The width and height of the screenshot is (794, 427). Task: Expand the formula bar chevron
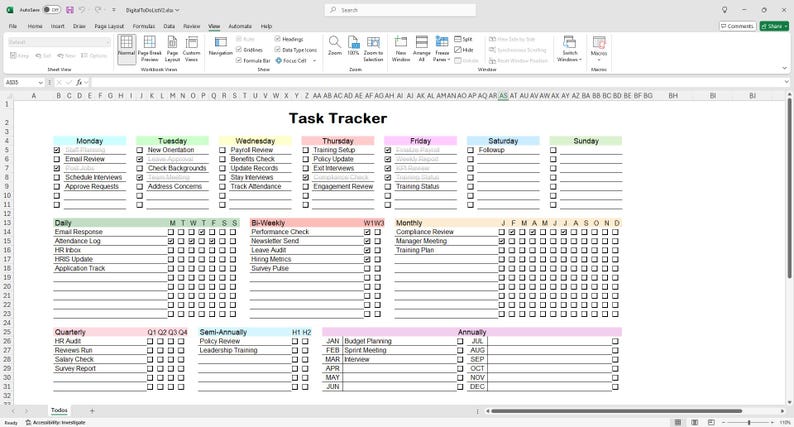tap(786, 82)
